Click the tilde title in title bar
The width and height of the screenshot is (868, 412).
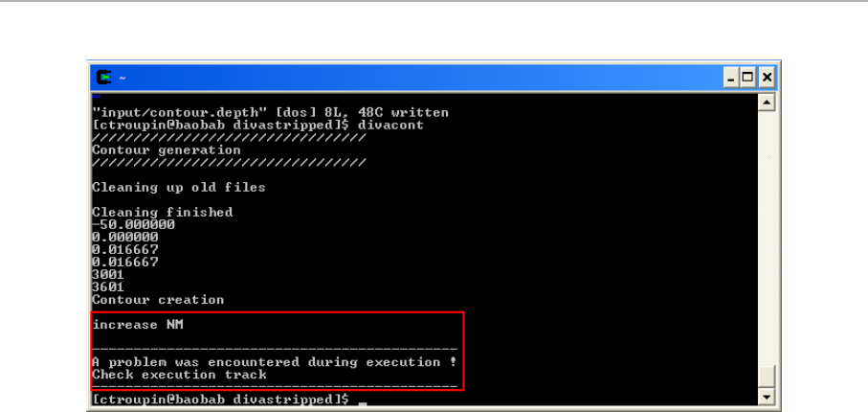122,79
